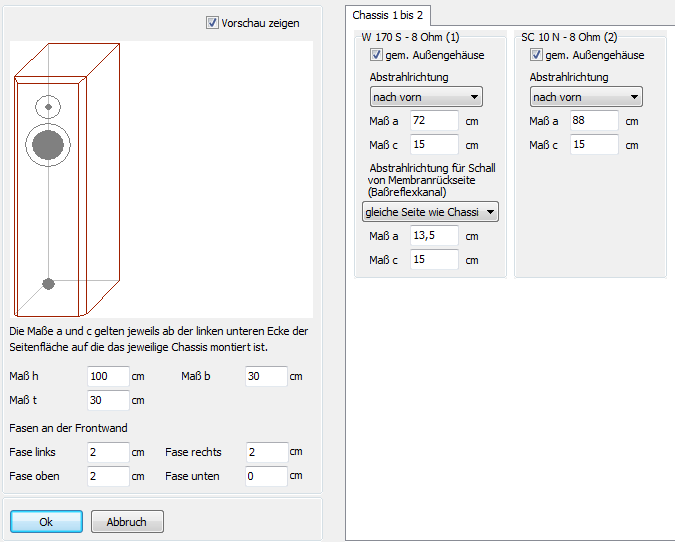Open Abstrahlrichtung dropdown for SC 10 N
The width and height of the screenshot is (675, 542).
tap(586, 97)
